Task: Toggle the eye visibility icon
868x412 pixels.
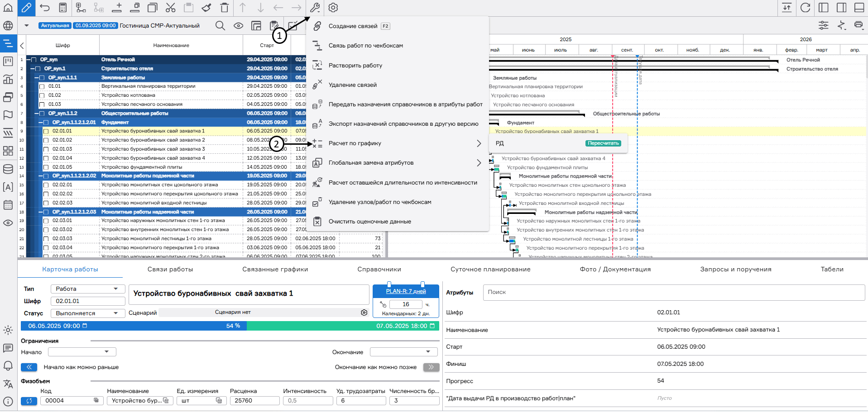Action: point(238,26)
